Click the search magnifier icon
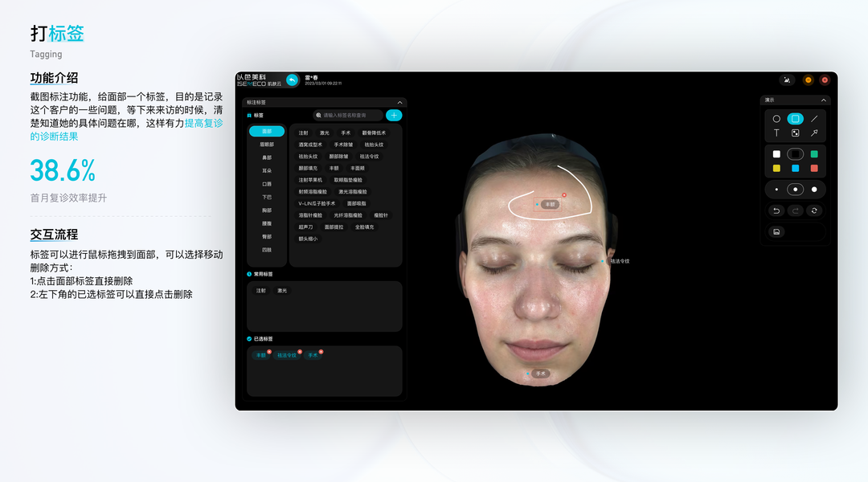 tap(318, 115)
